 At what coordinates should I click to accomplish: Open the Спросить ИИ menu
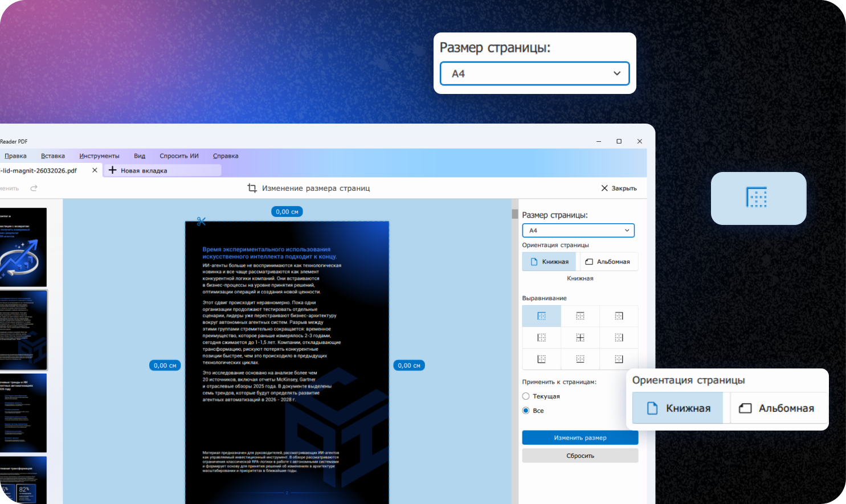point(179,156)
